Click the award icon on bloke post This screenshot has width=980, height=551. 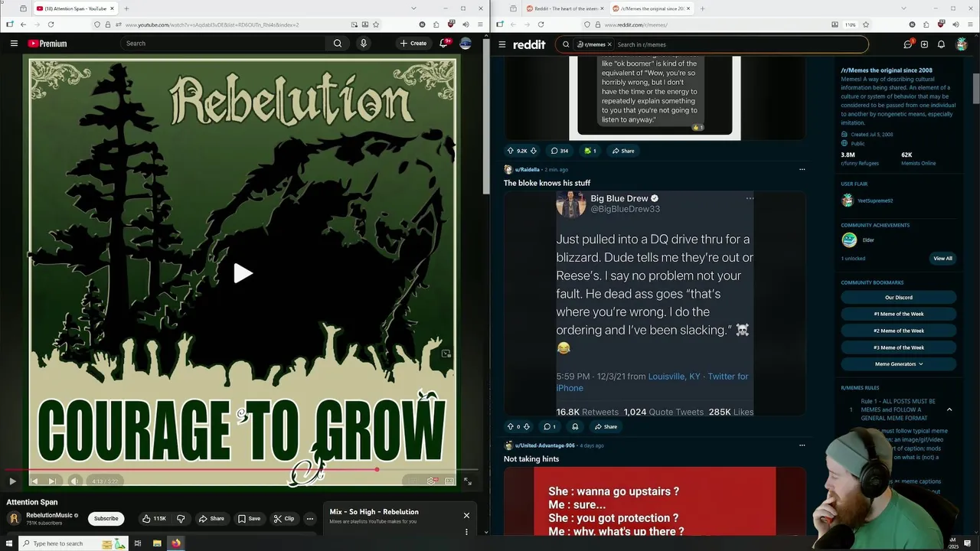pos(575,426)
